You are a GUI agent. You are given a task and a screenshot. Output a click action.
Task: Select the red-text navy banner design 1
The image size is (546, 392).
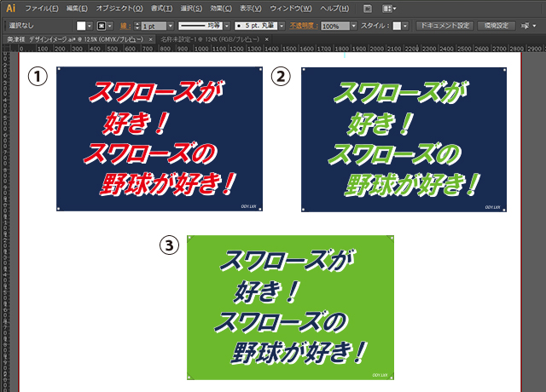coord(160,139)
